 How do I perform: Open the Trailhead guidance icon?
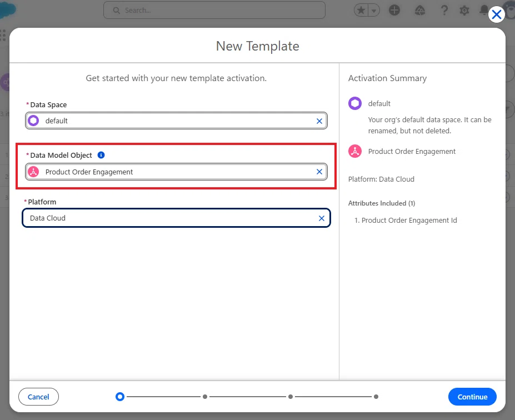[x=420, y=11]
